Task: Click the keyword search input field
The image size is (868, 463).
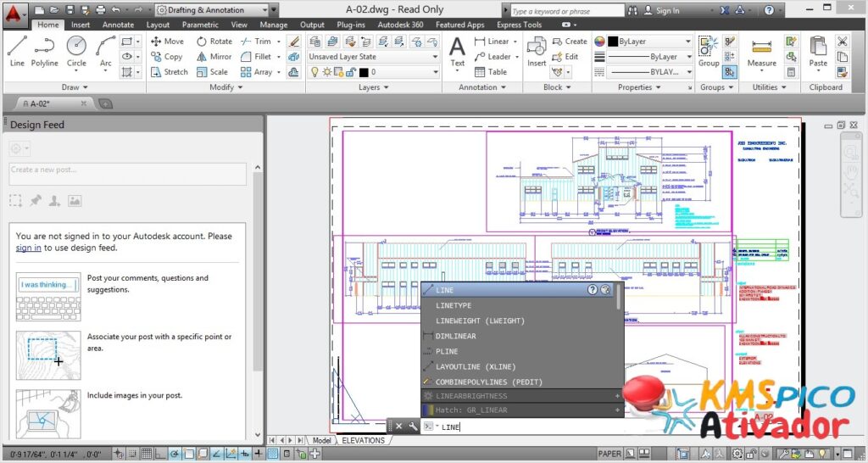Action: 566,10
